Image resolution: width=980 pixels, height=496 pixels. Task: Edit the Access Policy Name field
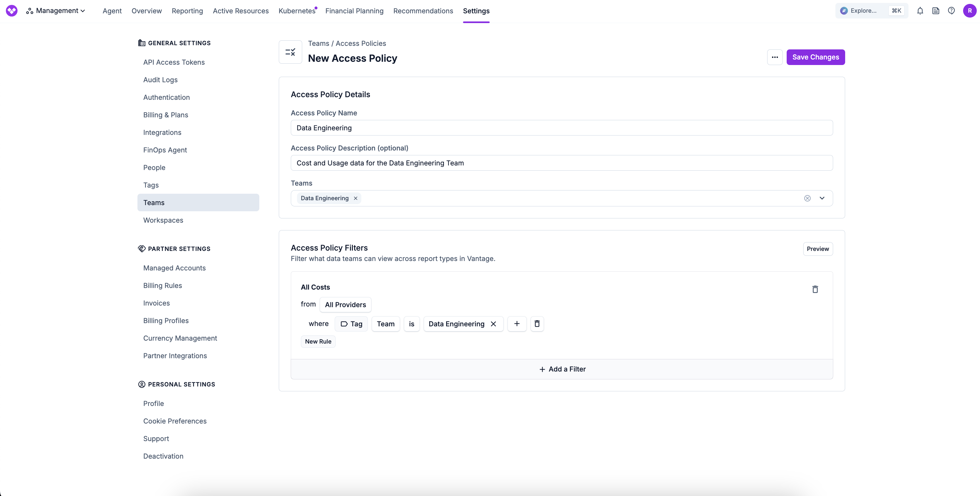pyautogui.click(x=561, y=128)
